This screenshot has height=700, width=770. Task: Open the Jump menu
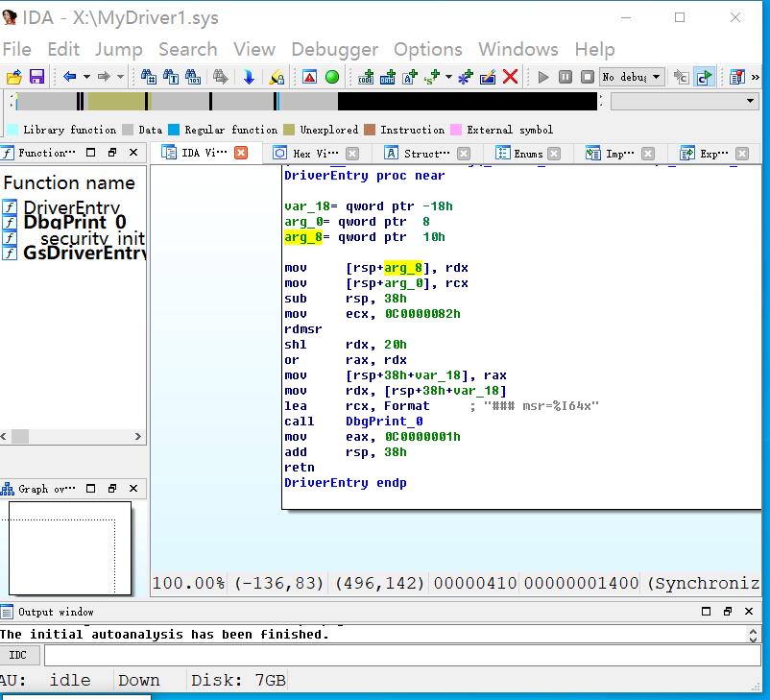pyautogui.click(x=118, y=49)
